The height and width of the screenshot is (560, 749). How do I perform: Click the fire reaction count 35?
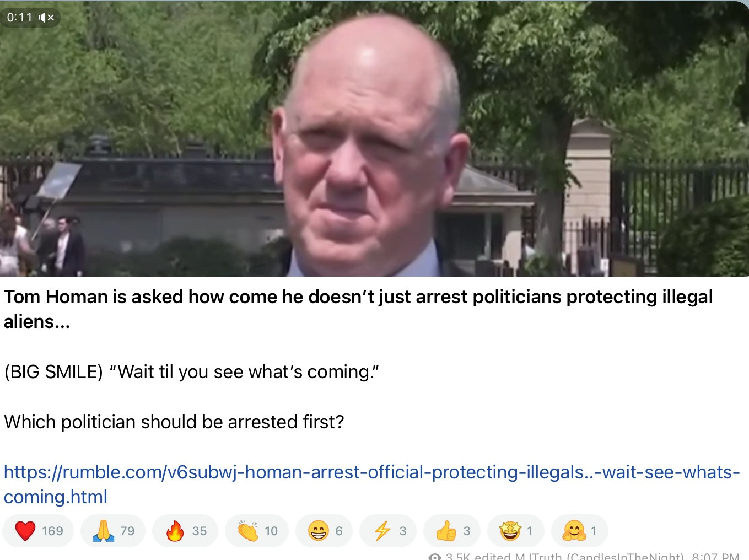point(200,531)
